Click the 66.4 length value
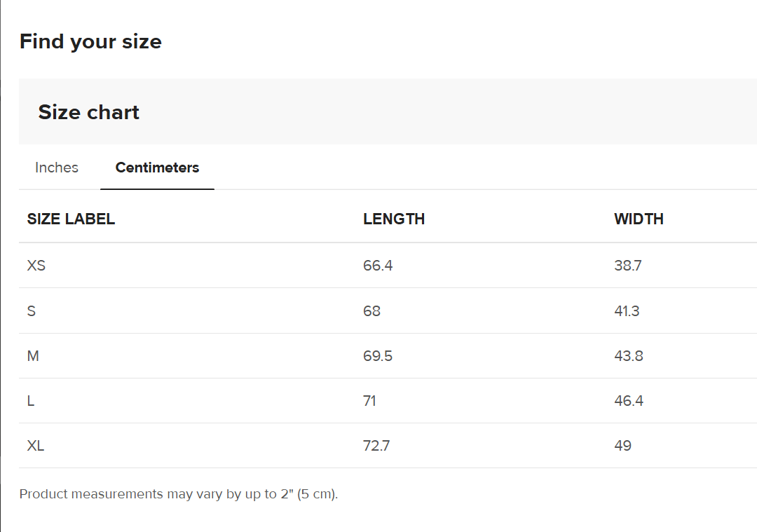The height and width of the screenshot is (532, 757). [378, 266]
